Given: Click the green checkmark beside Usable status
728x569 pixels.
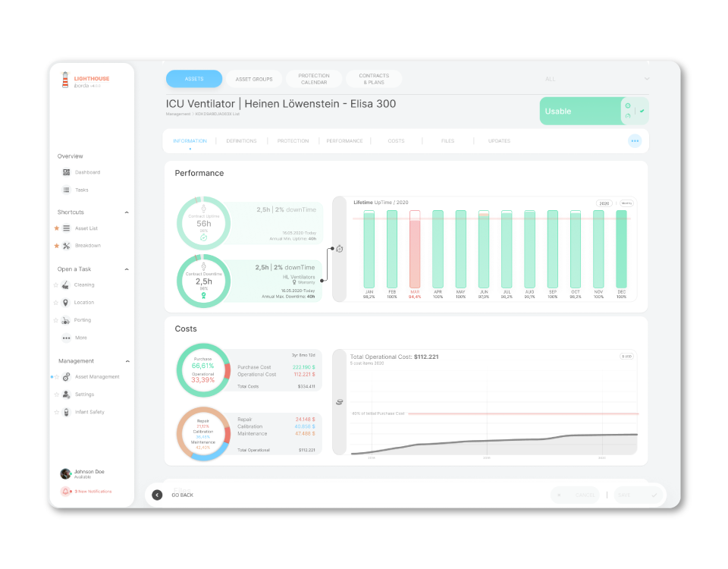Looking at the screenshot, I should [642, 111].
